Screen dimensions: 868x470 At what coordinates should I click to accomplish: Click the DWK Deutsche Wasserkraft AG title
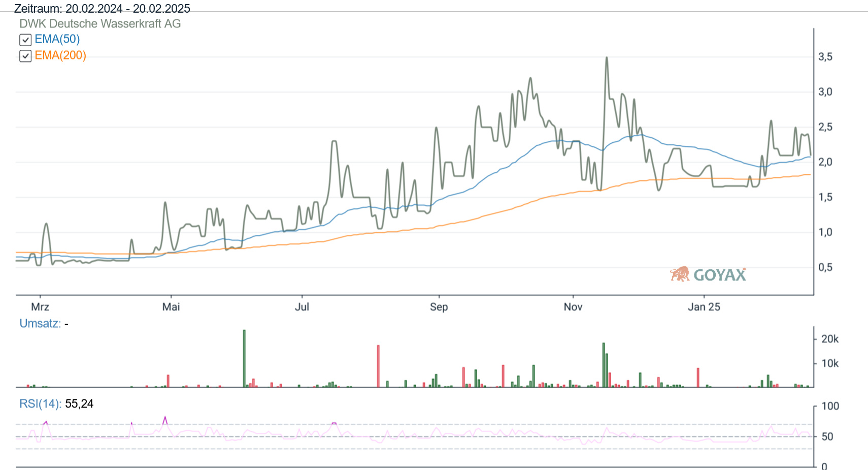pyautogui.click(x=100, y=24)
